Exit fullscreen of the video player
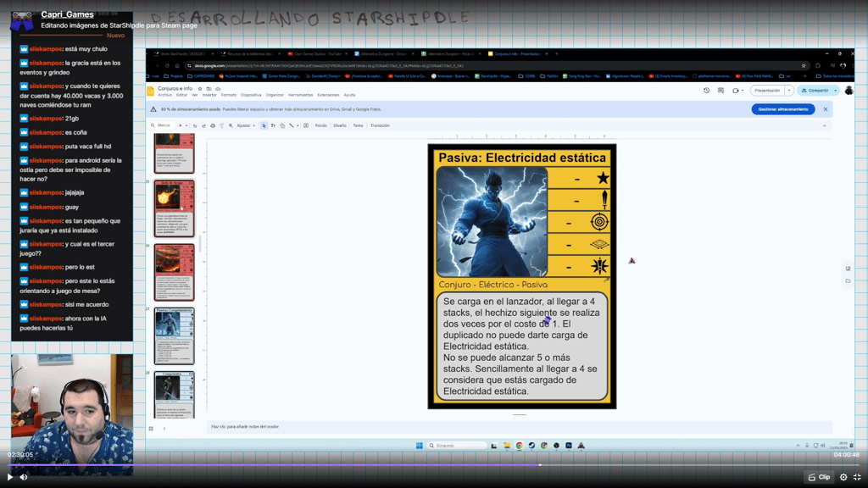This screenshot has width=868, height=488. [857, 477]
